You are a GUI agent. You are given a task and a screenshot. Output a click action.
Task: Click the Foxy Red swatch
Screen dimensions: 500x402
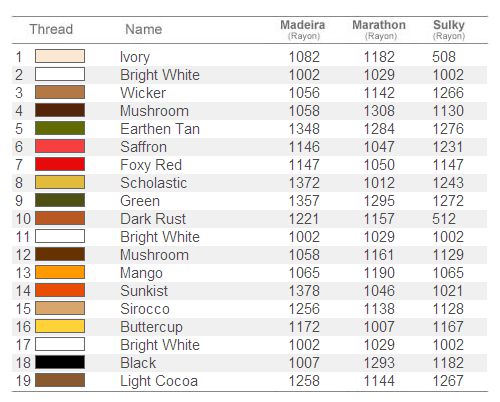(x=60, y=164)
